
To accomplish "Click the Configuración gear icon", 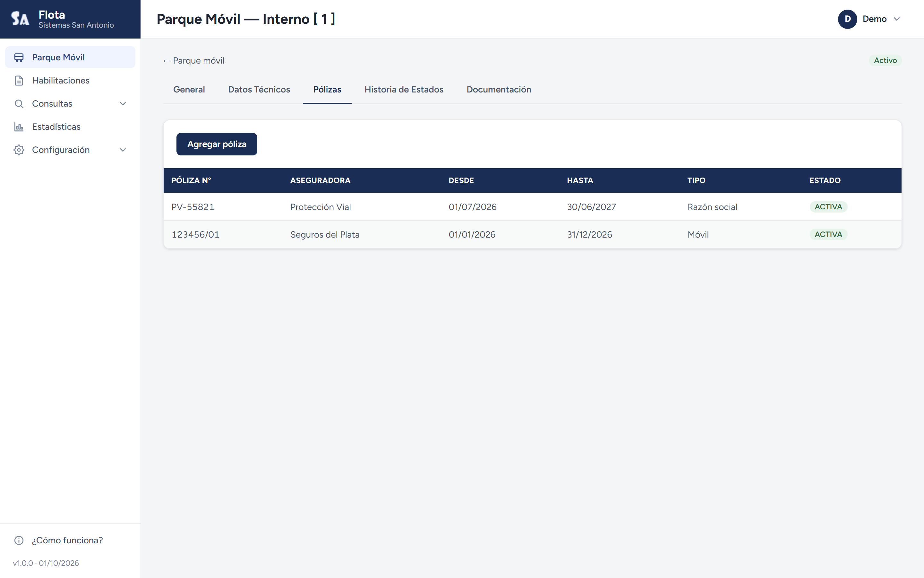I will (19, 150).
